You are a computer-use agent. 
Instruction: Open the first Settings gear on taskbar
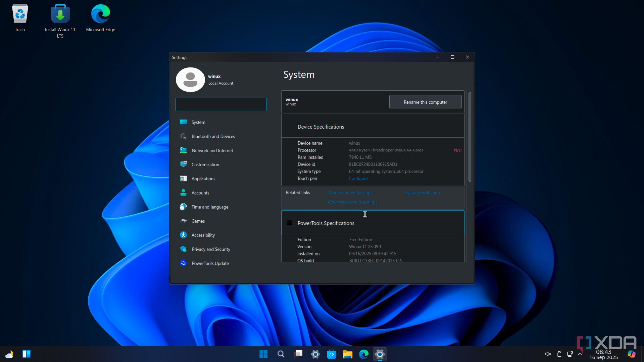pyautogui.click(x=315, y=354)
